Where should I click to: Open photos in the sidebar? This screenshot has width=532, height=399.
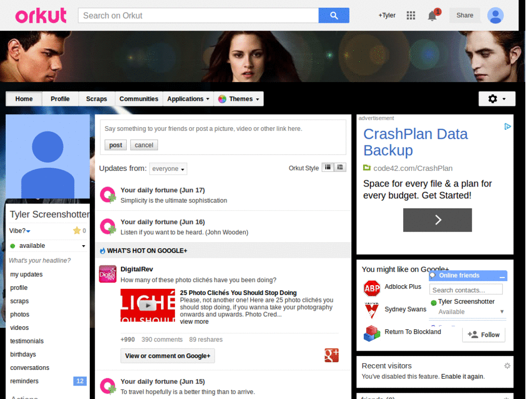[20, 314]
